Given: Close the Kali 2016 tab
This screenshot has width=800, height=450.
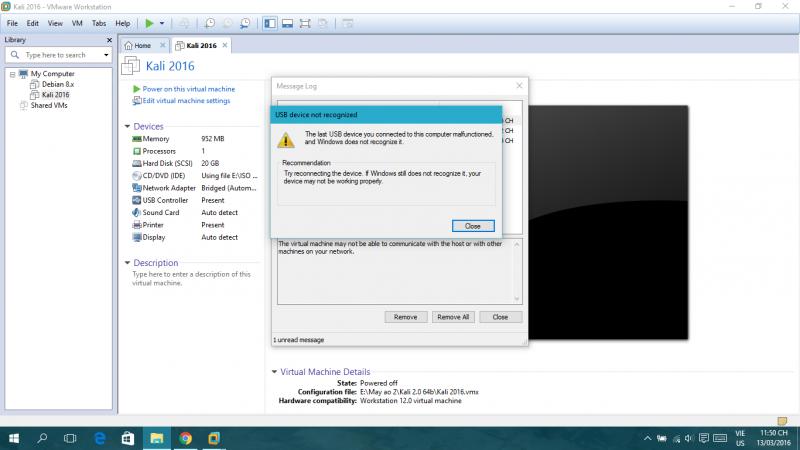Looking at the screenshot, I should (x=224, y=45).
